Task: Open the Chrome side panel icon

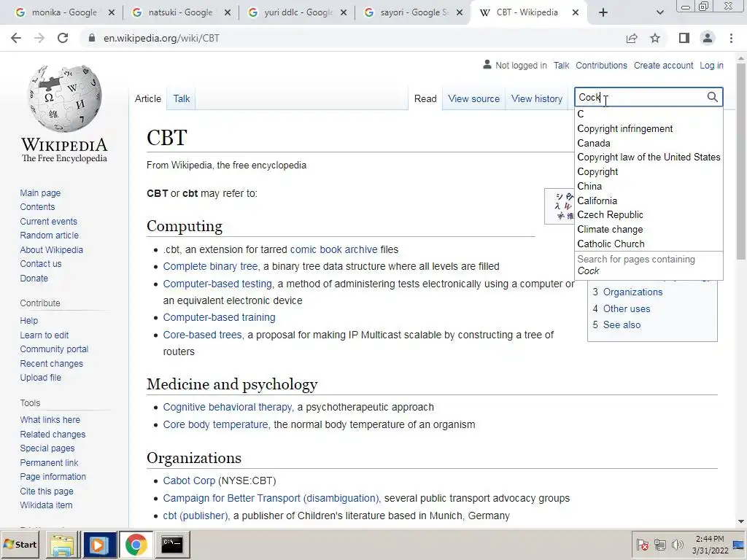Action: [x=684, y=38]
